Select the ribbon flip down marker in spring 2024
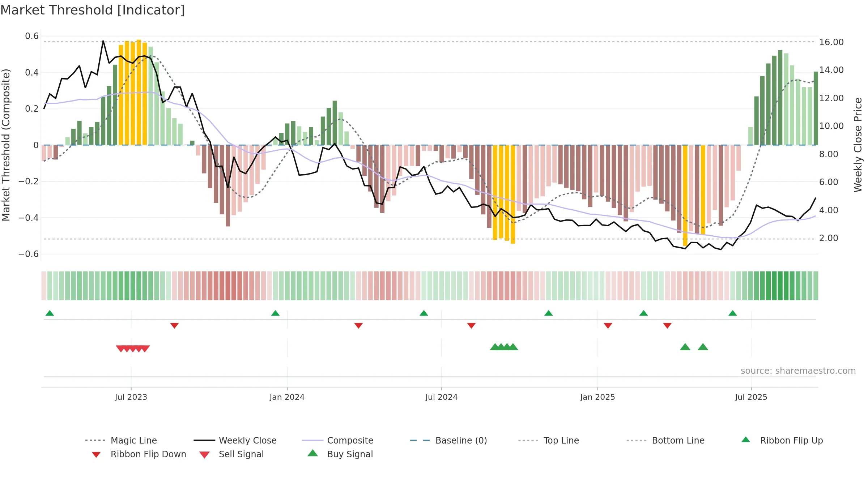868x488 pixels. click(x=358, y=326)
